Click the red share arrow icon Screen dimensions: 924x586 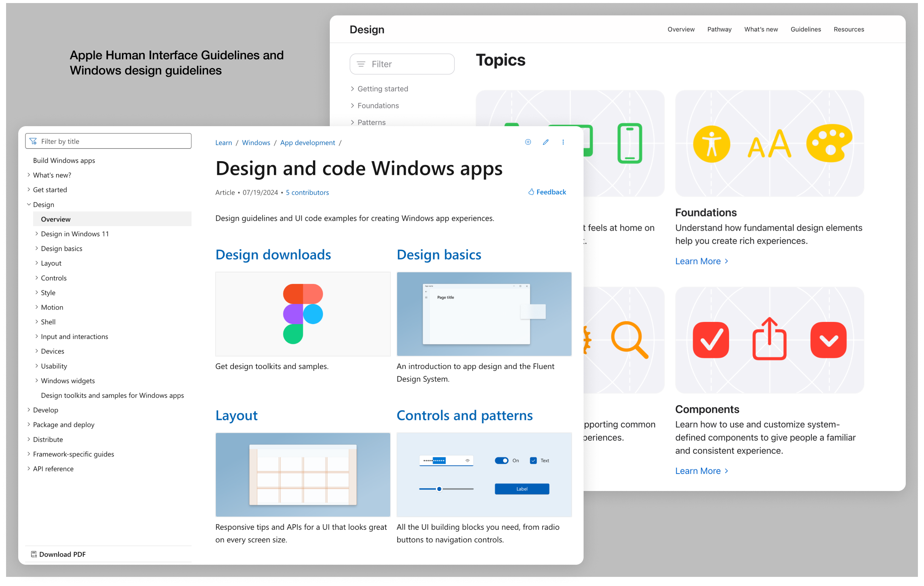click(769, 339)
